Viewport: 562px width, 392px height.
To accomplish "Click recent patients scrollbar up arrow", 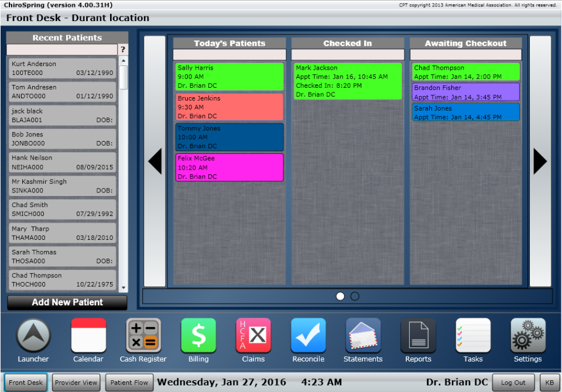I will [x=124, y=61].
